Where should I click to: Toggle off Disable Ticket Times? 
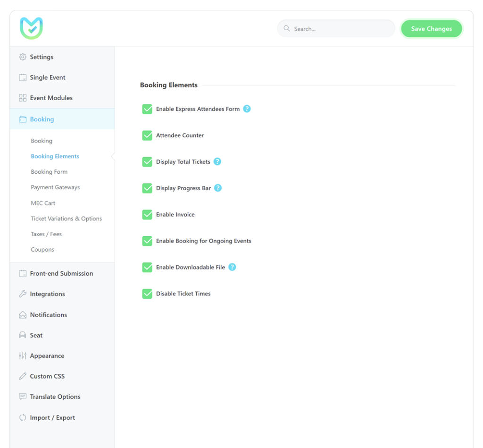tap(148, 293)
